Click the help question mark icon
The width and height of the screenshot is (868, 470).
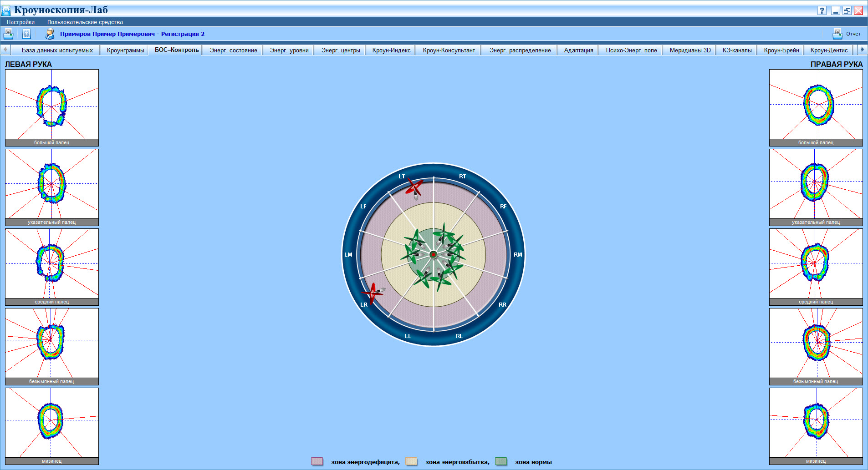click(822, 10)
